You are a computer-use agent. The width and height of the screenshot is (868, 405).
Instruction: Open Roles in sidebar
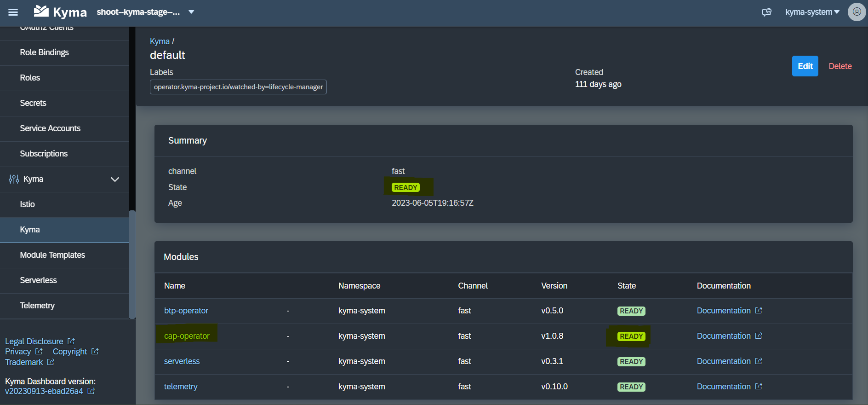(x=64, y=78)
